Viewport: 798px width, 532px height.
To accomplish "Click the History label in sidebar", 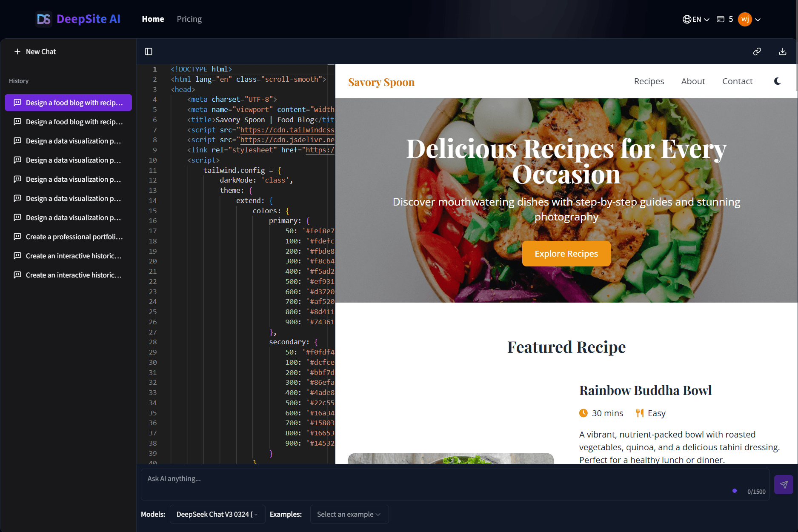I will (19, 81).
